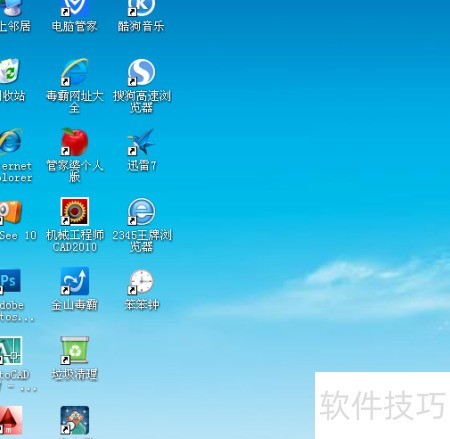
Task: Select the 2345王牌浏览器 label text
Action: click(142, 241)
